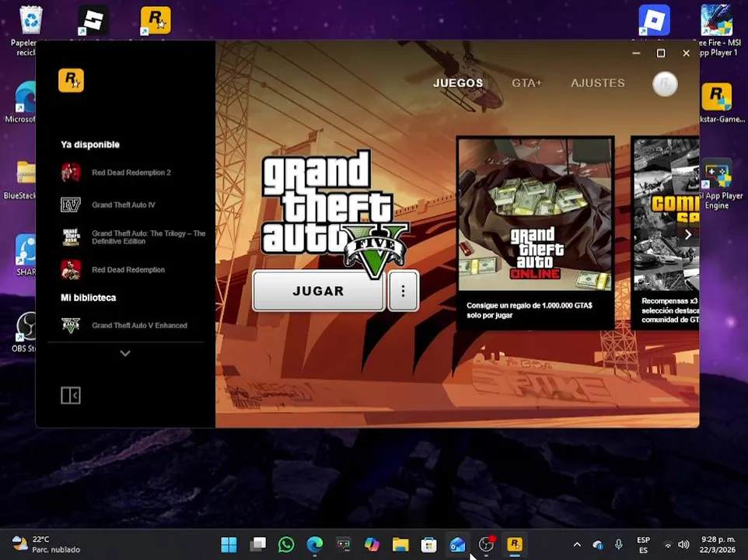Click the Red Dead Redemption game icon
Screen dimensions: 748x560
click(x=71, y=270)
